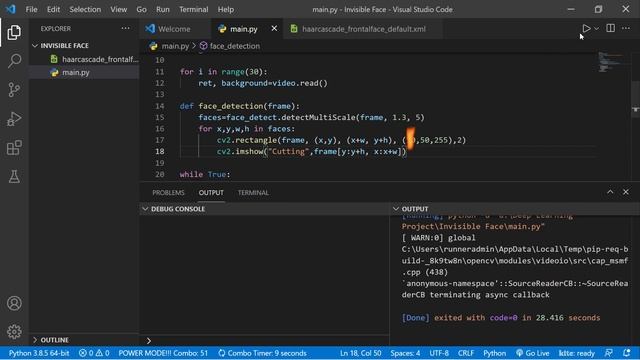Open the Go menu
Image resolution: width=640 pixels, height=360 pixels.
pyautogui.click(x=142, y=9)
